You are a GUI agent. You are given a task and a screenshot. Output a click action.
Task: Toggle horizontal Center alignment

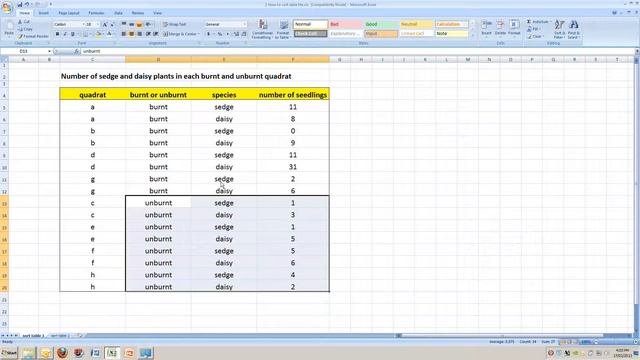click(x=131, y=34)
